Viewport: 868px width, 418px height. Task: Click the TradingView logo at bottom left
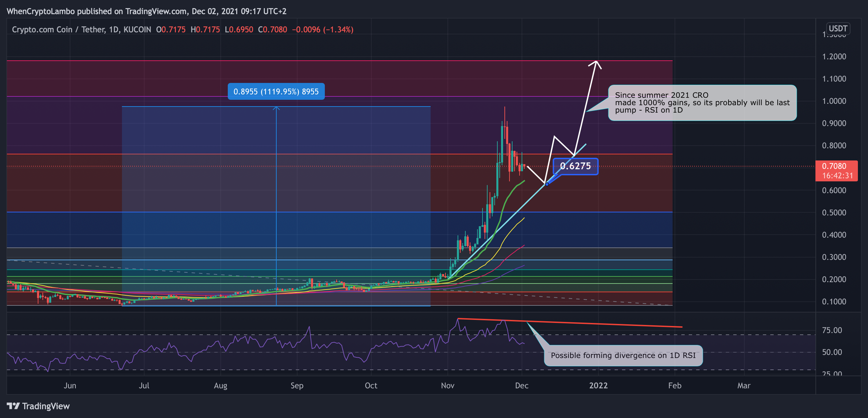tap(38, 406)
